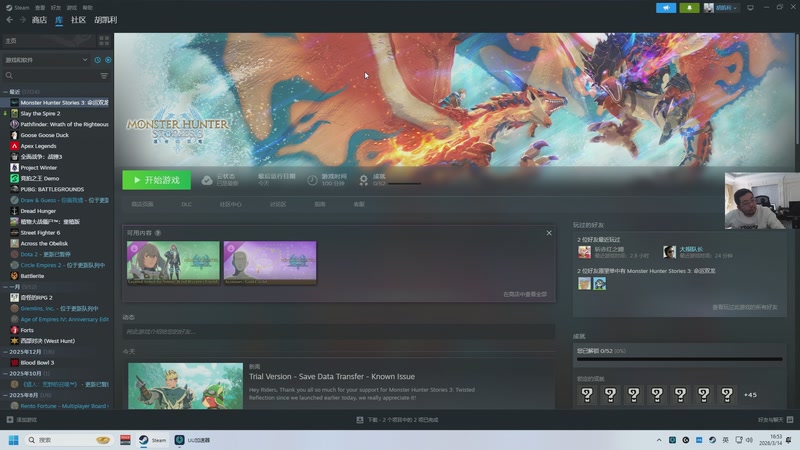This screenshot has height=450, width=800.
Task: Open the Steam menu
Action: [17, 8]
